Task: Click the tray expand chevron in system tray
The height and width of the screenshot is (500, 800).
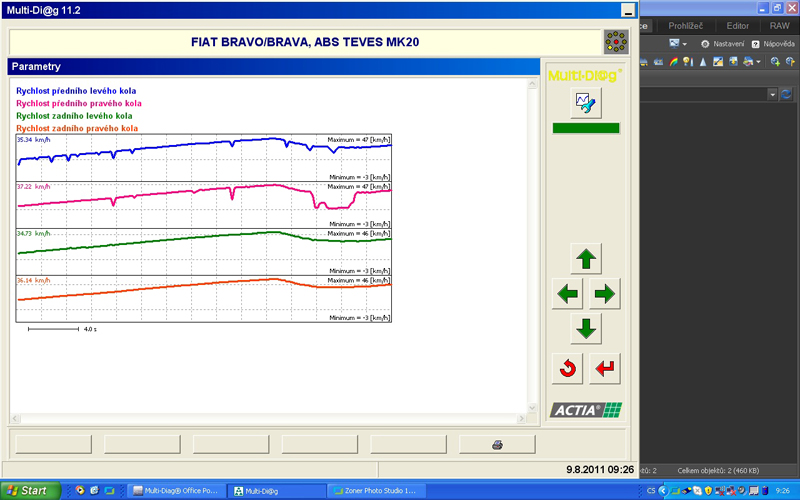Action: coord(663,491)
